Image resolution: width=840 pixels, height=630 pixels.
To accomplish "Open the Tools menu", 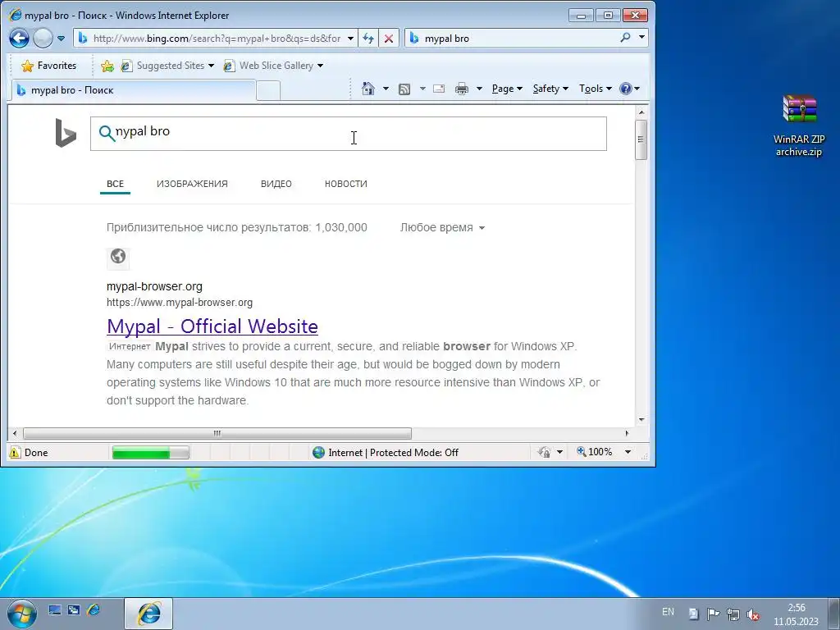I will 595,89.
